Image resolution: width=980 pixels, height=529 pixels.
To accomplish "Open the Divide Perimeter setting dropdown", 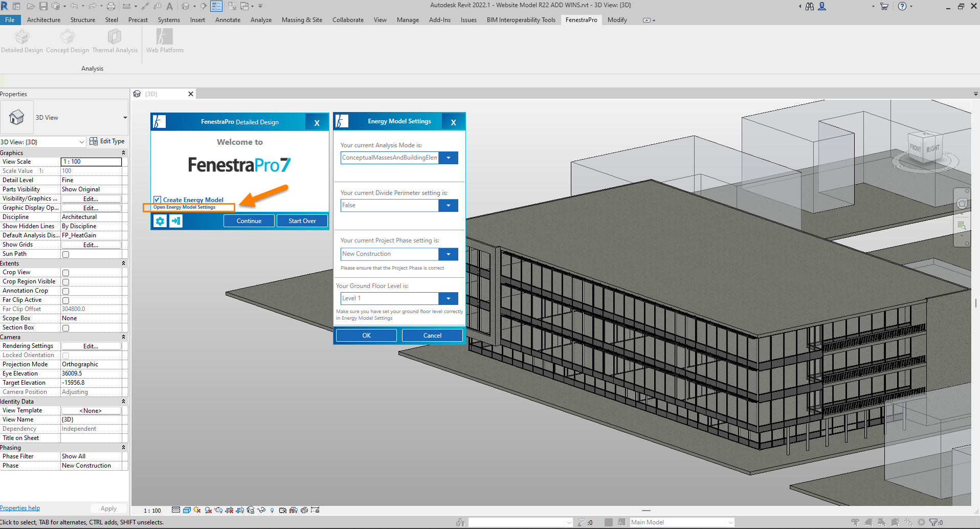I will 449,206.
